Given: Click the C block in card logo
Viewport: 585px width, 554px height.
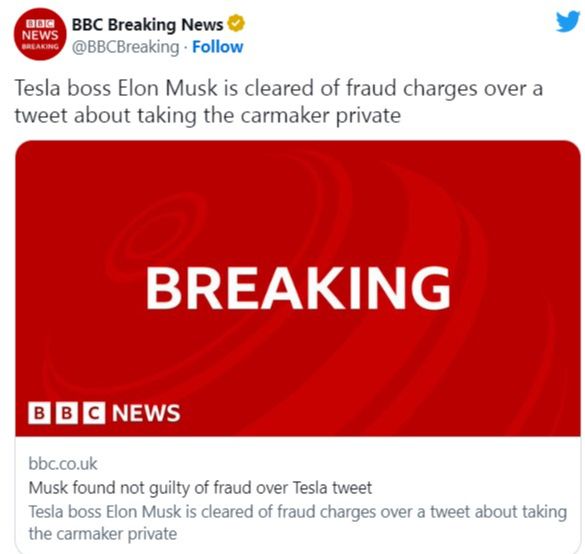Looking at the screenshot, I should coord(94,413).
